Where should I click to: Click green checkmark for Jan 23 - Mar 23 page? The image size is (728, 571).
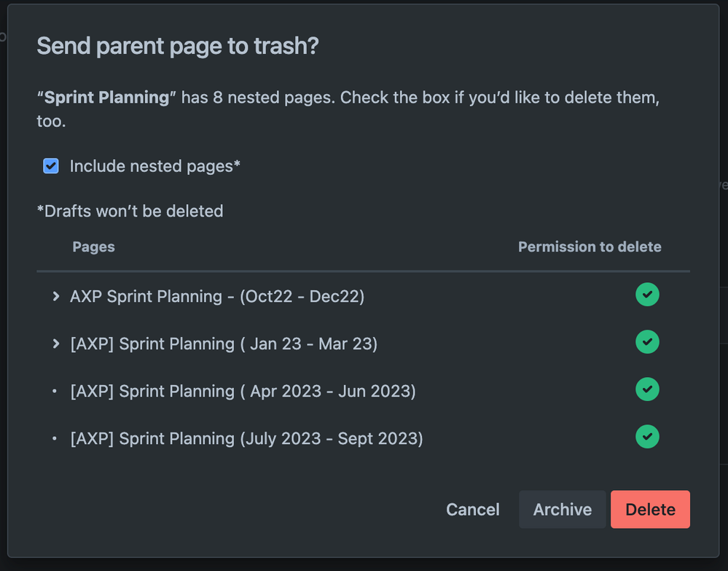(647, 342)
